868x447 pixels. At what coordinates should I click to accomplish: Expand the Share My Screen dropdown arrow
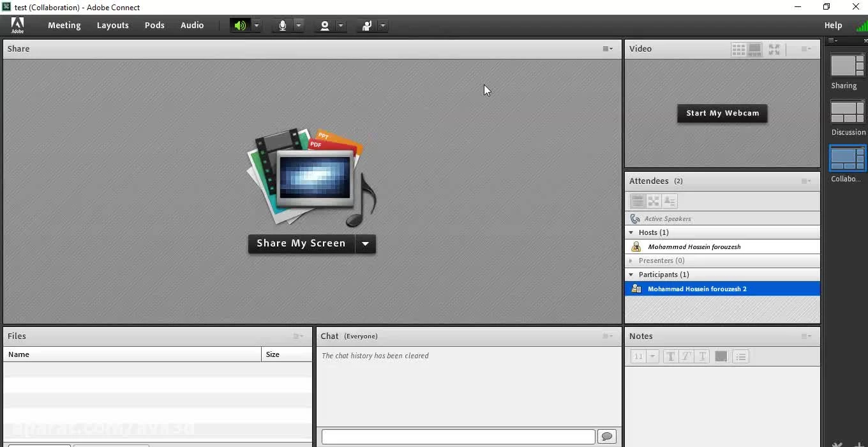(x=366, y=244)
